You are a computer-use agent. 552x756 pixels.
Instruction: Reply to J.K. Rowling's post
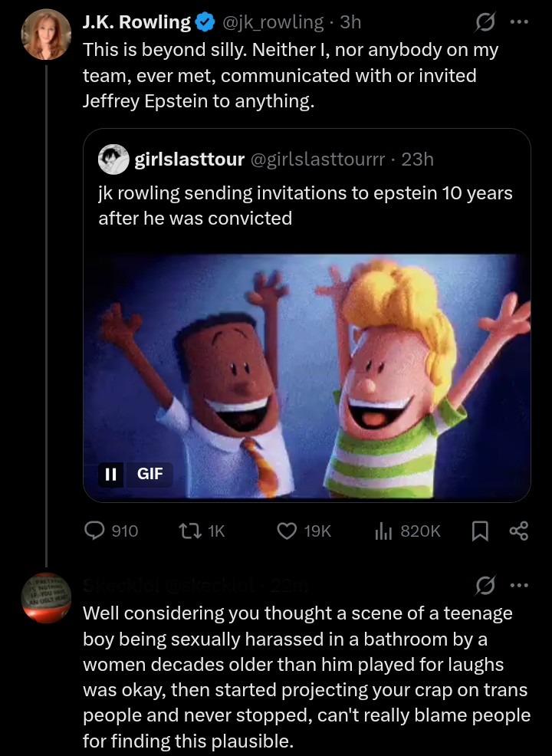(x=94, y=531)
